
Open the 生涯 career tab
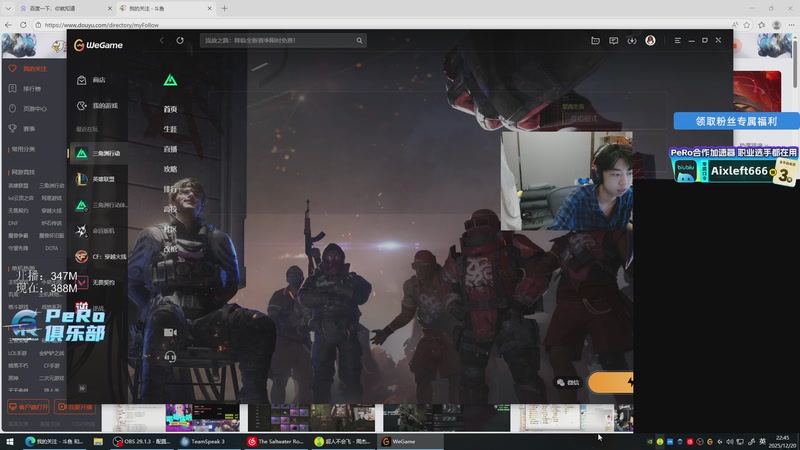170,129
